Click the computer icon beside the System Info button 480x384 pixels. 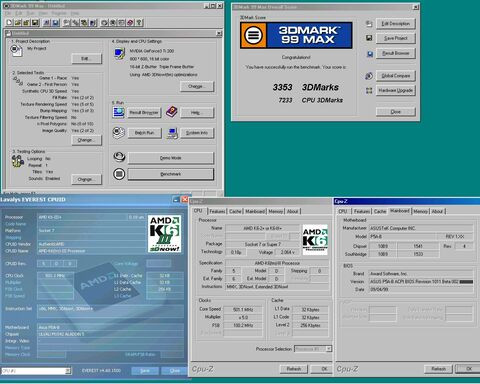tap(172, 133)
